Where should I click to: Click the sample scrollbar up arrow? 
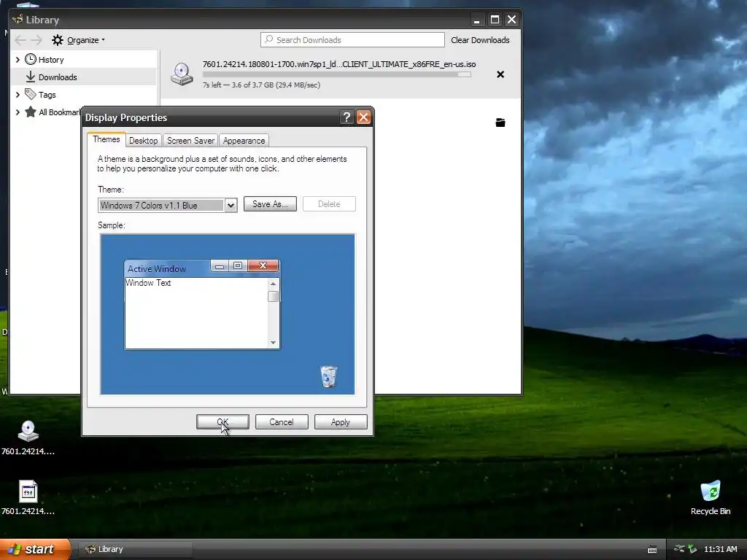pyautogui.click(x=273, y=284)
